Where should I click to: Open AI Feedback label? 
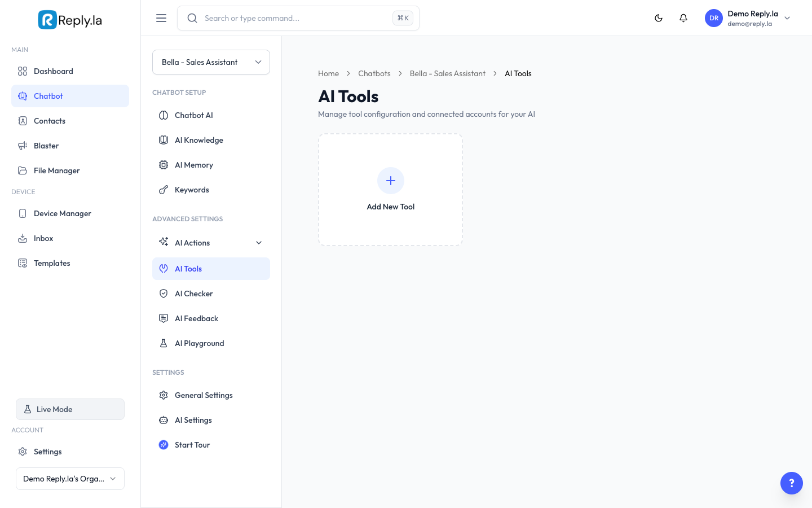coord(196,318)
